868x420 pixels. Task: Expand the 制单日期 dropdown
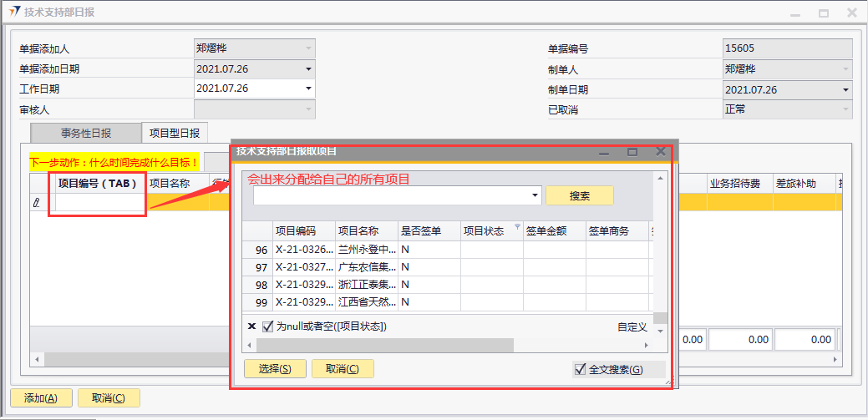point(845,89)
